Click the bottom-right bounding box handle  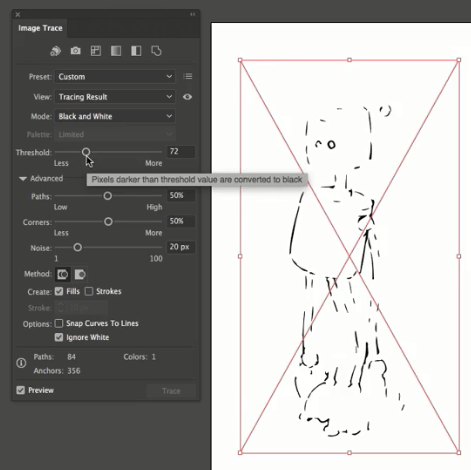click(x=459, y=452)
